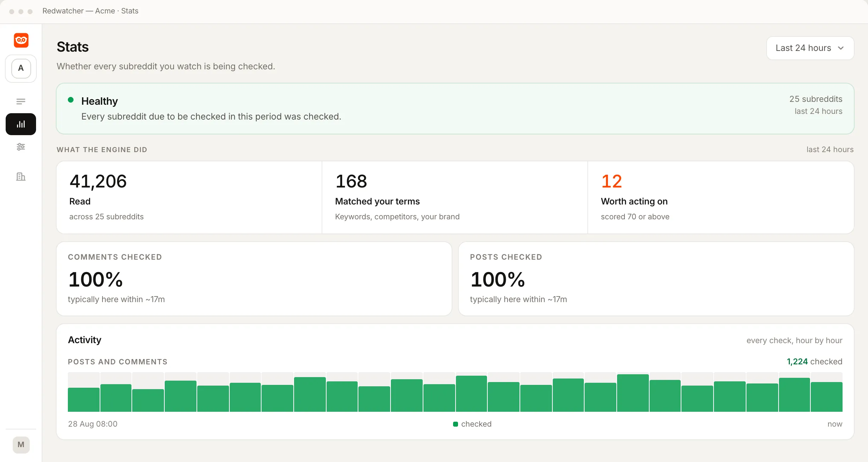Click the Healthy status banner
This screenshot has height=462, width=868.
tap(455, 109)
